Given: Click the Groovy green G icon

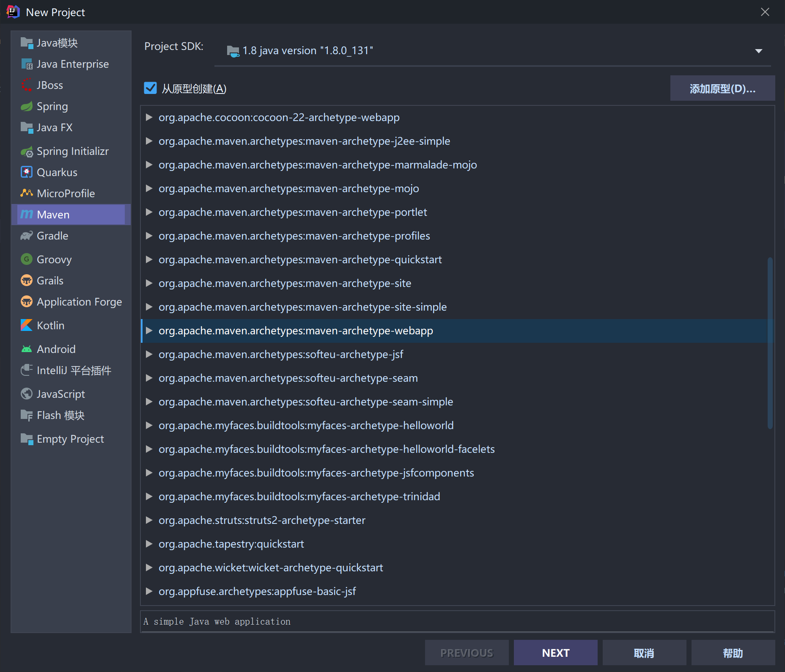Looking at the screenshot, I should coord(27,259).
